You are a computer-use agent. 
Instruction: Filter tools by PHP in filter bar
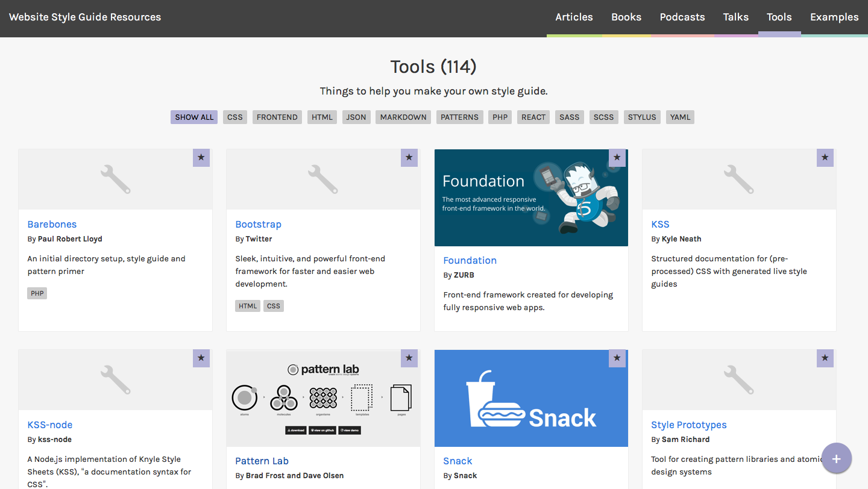click(500, 117)
